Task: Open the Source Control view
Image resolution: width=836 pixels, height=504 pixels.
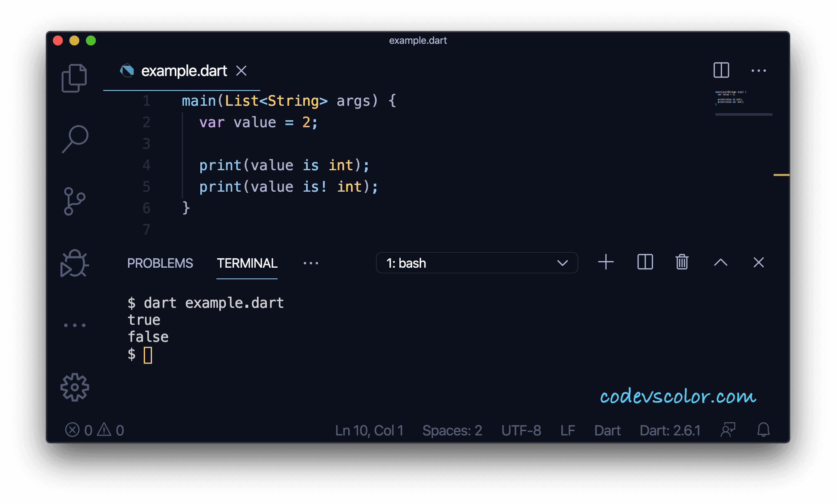Action: click(x=74, y=201)
